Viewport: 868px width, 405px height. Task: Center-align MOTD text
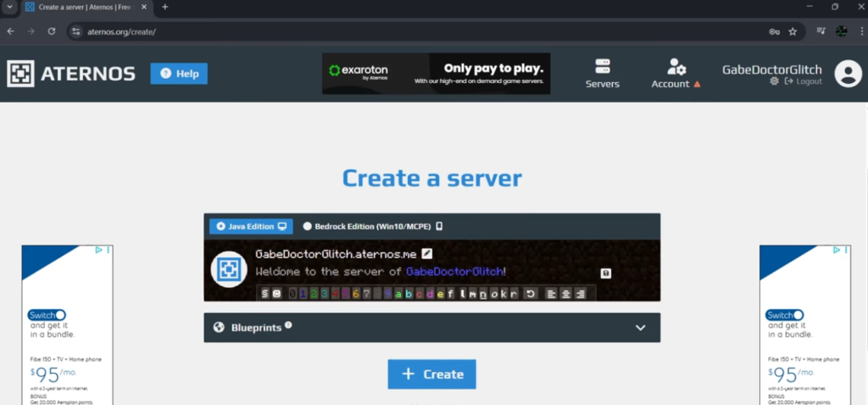(565, 294)
